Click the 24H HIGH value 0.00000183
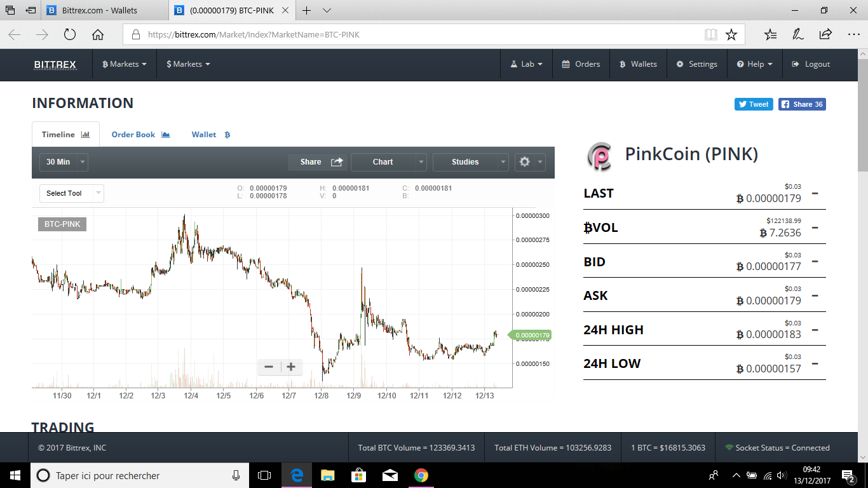Viewport: 868px width, 488px height. tap(769, 334)
